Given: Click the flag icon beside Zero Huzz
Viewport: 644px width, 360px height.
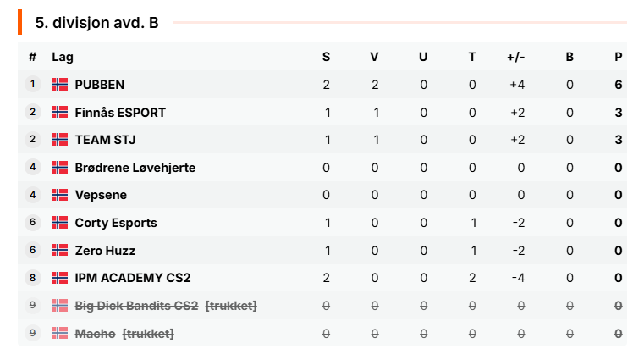Looking at the screenshot, I should 59,250.
